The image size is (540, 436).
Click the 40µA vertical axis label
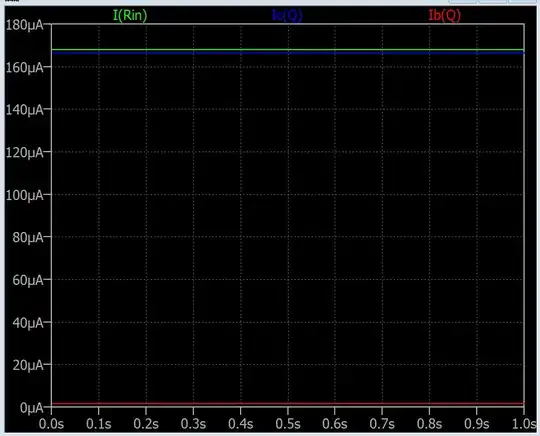tap(28, 323)
